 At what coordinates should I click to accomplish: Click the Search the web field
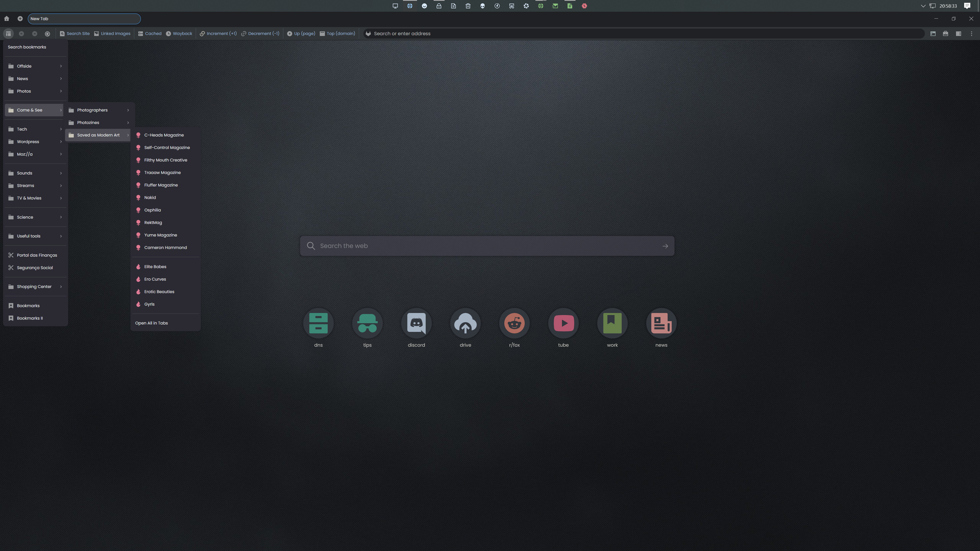(487, 246)
